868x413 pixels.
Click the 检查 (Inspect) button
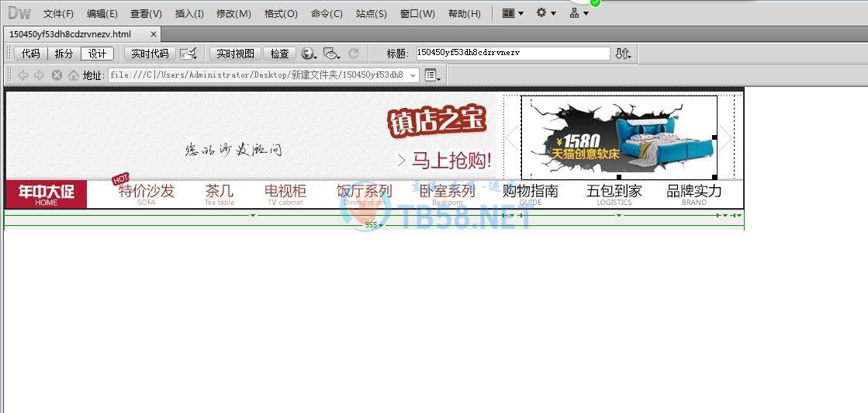[279, 54]
